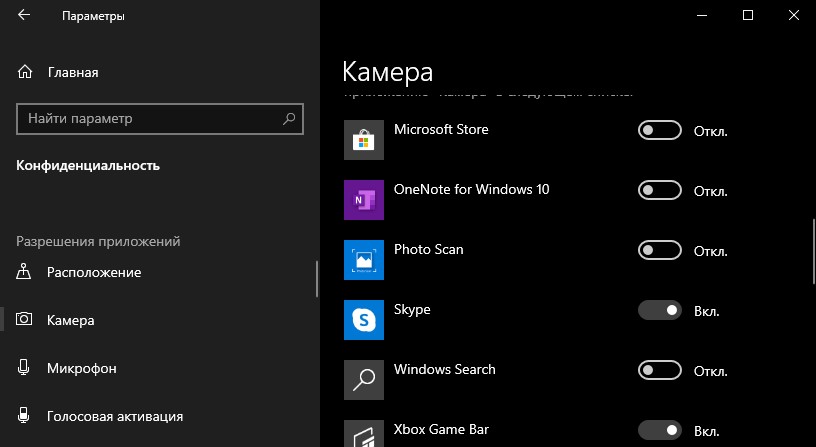The image size is (816, 447).
Task: Enable camera toggle for Photo Scan
Action: point(659,251)
